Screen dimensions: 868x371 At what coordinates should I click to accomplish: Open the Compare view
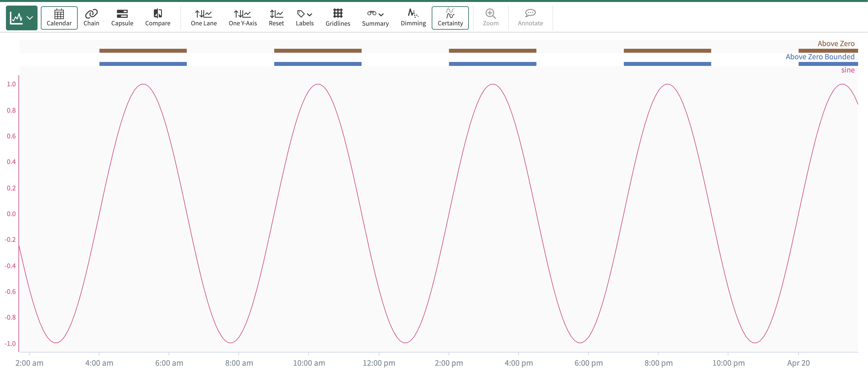[x=158, y=18]
